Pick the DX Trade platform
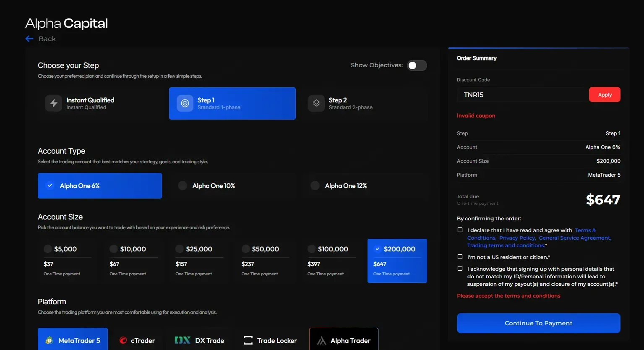This screenshot has height=350, width=644. [x=200, y=340]
